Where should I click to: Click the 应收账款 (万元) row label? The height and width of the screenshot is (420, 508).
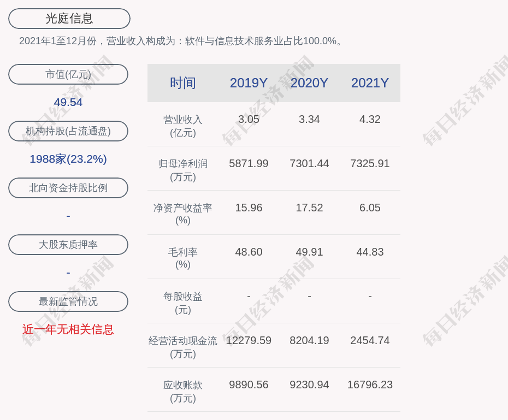coord(183,392)
